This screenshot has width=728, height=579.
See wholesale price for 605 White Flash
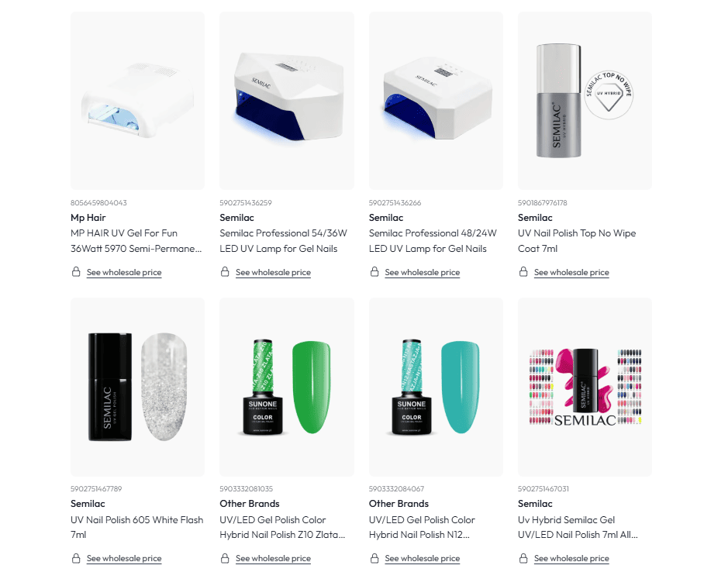pyautogui.click(x=124, y=559)
